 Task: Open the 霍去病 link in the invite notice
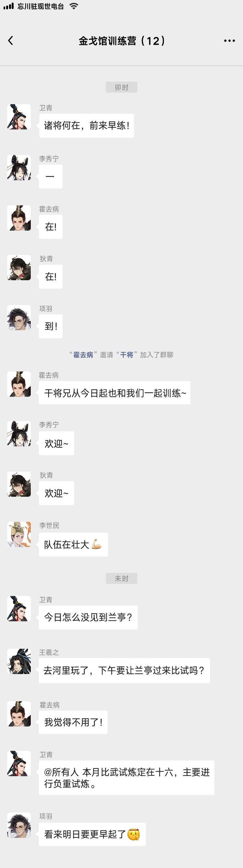[x=83, y=355]
